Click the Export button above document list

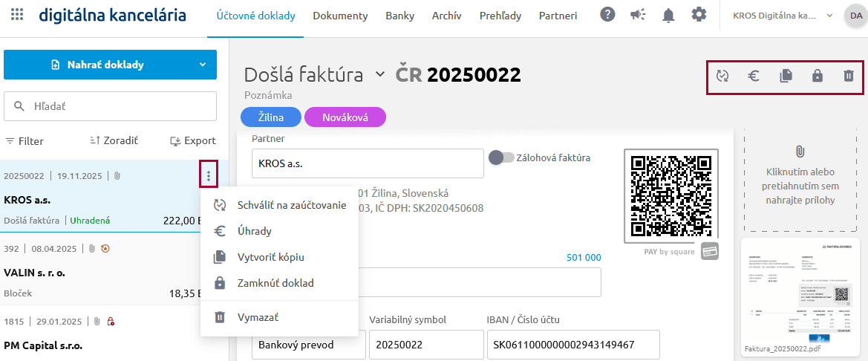click(192, 140)
